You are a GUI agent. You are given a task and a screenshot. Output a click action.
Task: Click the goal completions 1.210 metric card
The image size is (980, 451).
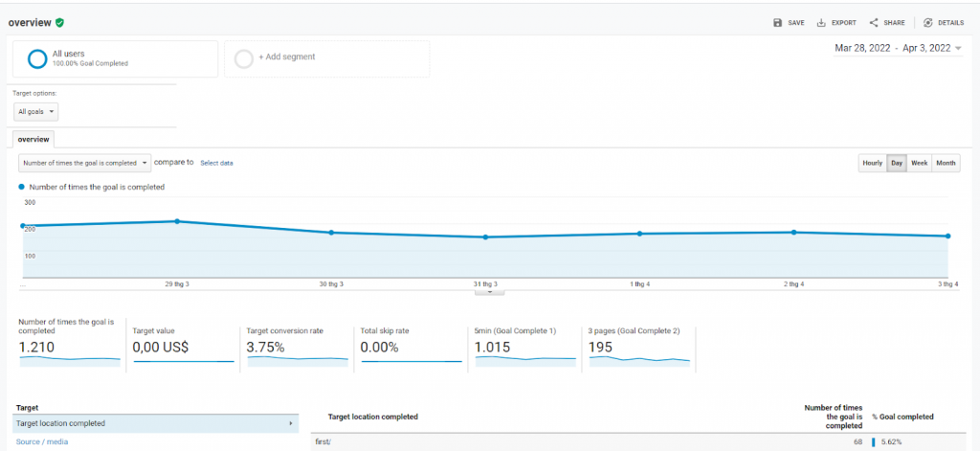pos(69,344)
